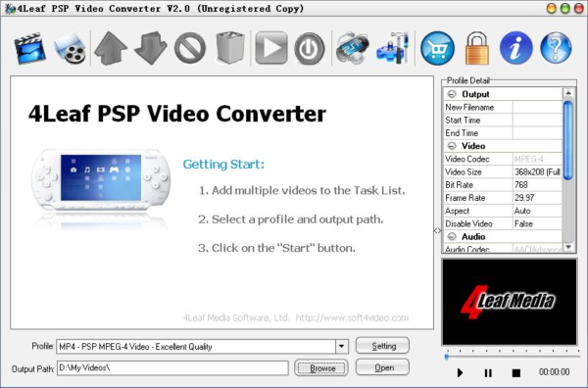Click the Browse button
Viewport: 588px width, 388px height.
(x=321, y=367)
